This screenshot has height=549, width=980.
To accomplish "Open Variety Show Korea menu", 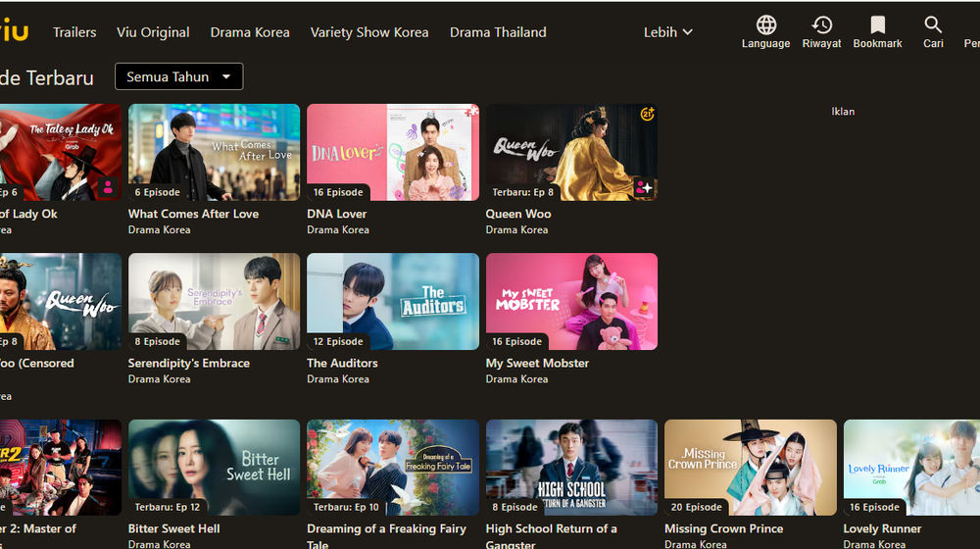I will click(x=369, y=32).
